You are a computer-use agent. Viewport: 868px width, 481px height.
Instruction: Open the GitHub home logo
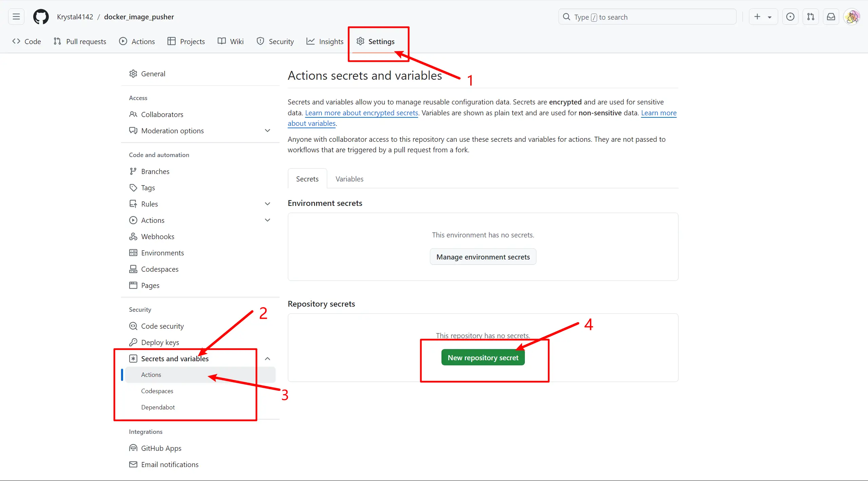(x=41, y=17)
